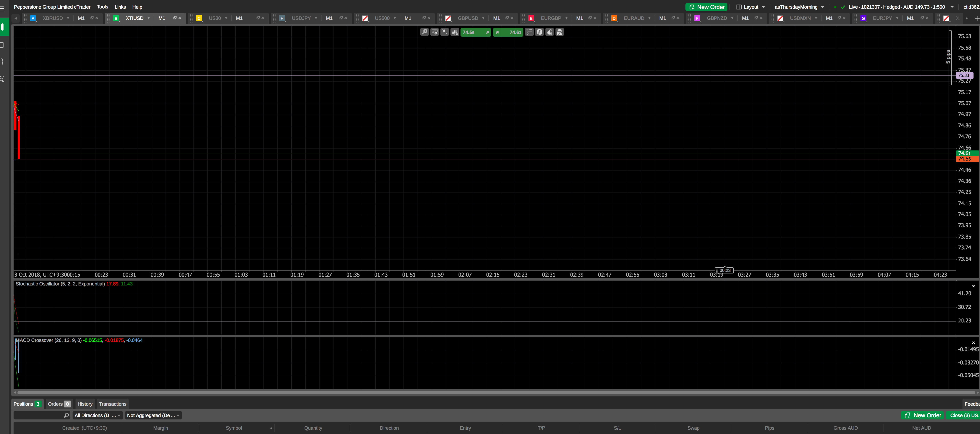Click the 74.56 sell price button
Image resolution: width=980 pixels, height=434 pixels.
[x=475, y=32]
